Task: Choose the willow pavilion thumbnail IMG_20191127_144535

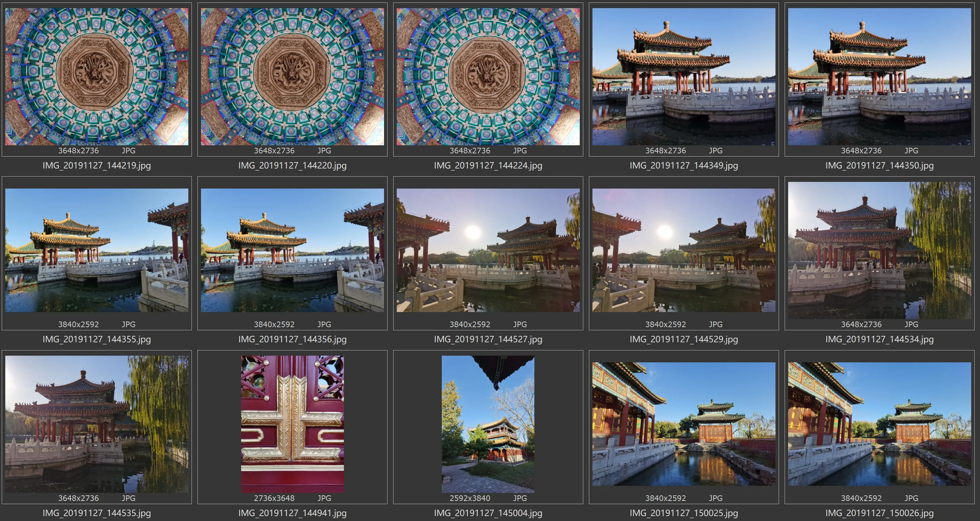Action: (97, 424)
